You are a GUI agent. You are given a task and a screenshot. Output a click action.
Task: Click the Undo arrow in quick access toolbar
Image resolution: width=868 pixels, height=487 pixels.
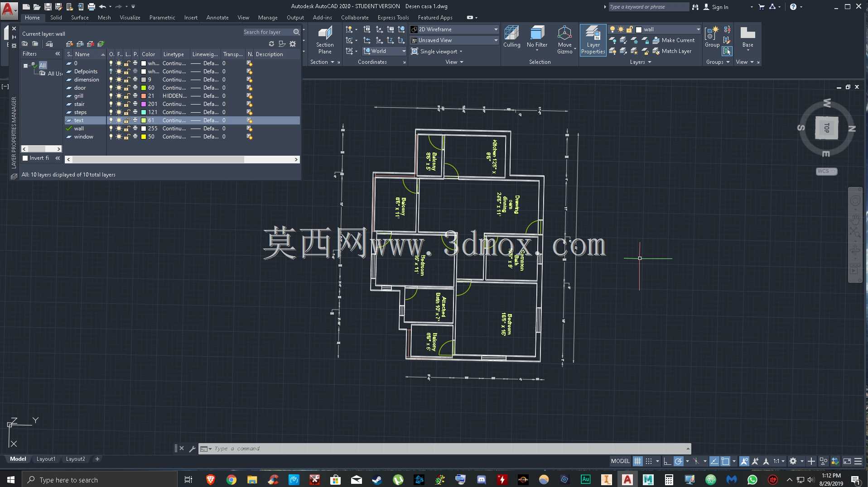102,7
